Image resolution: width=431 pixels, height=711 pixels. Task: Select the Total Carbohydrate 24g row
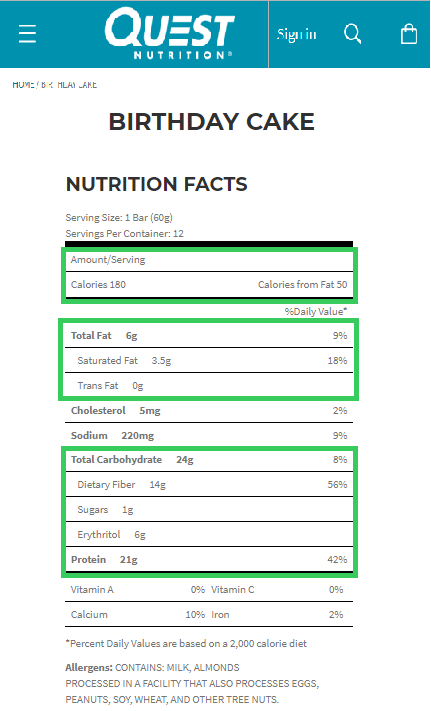(209, 459)
